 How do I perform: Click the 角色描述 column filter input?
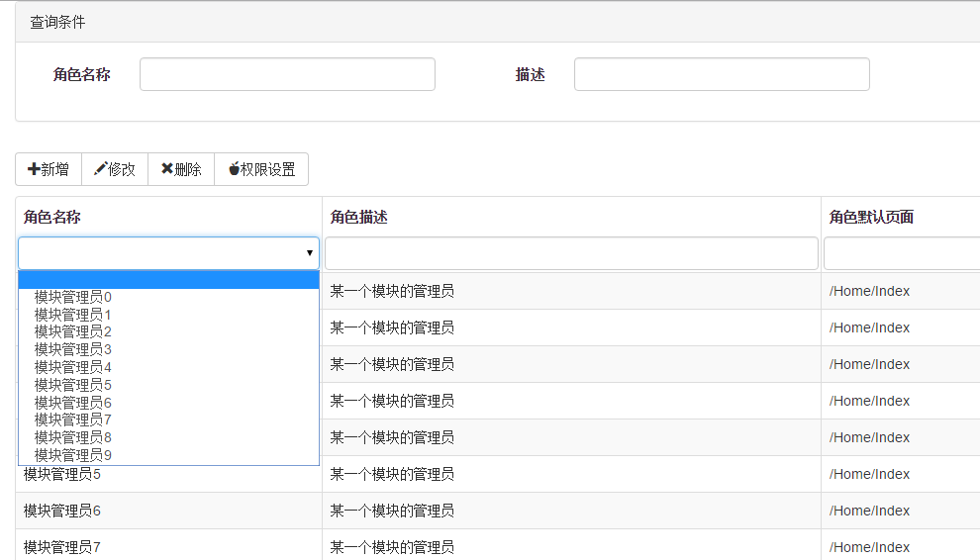pyautogui.click(x=571, y=253)
